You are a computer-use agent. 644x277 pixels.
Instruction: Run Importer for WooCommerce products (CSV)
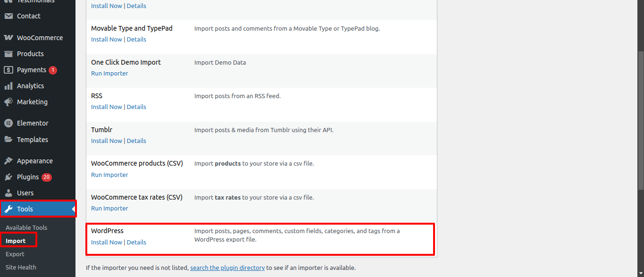[109, 175]
